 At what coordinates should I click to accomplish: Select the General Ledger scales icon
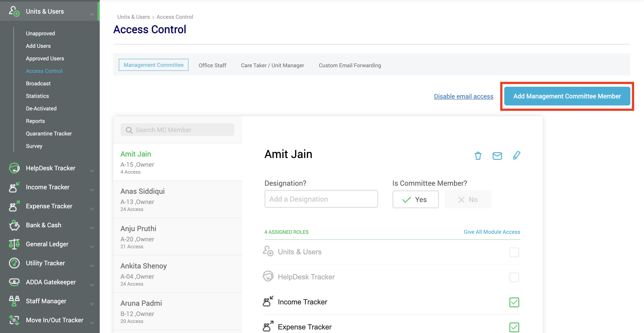14,244
